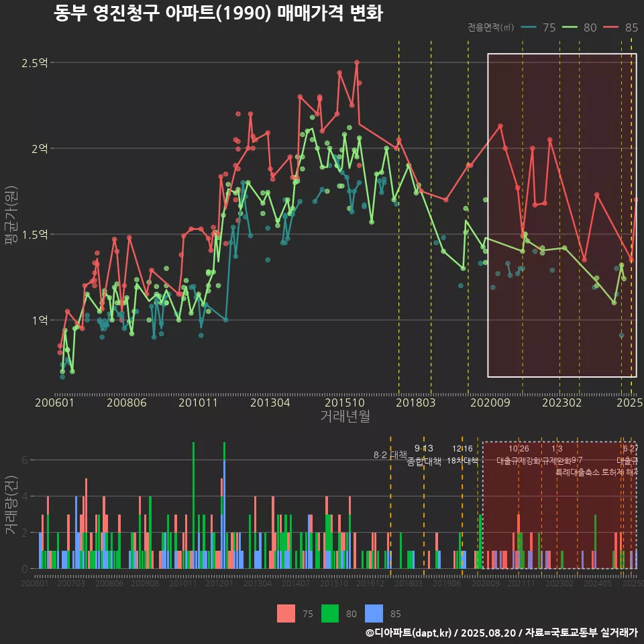Click the 201304 label on the price chart axis
The width and height of the screenshot is (644, 644).
click(x=270, y=402)
